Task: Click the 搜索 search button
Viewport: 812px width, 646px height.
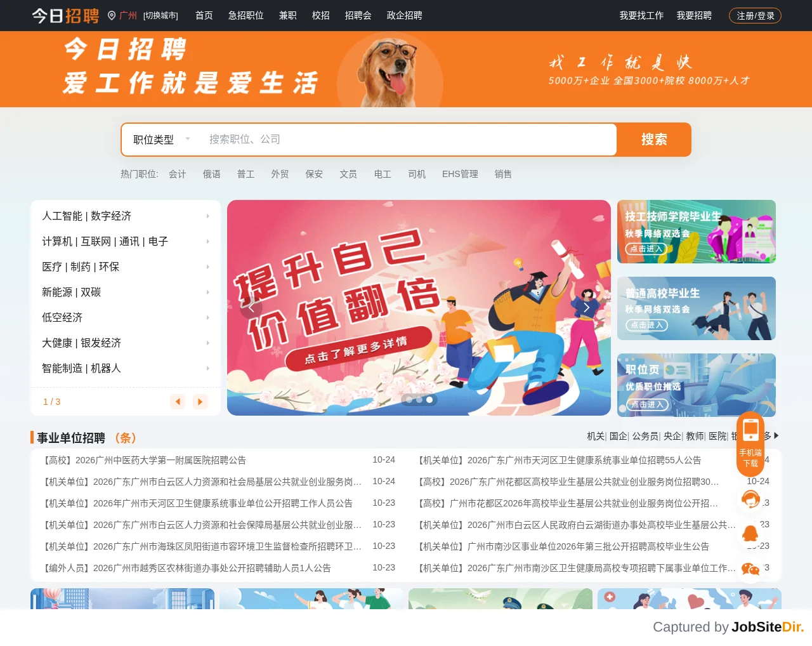Action: pyautogui.click(x=654, y=140)
